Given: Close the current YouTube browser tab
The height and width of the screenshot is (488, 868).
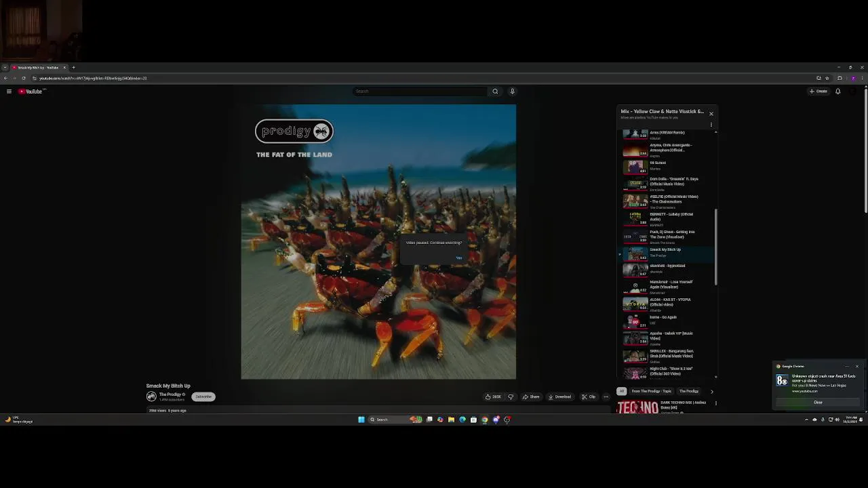Looking at the screenshot, I should click(x=64, y=68).
